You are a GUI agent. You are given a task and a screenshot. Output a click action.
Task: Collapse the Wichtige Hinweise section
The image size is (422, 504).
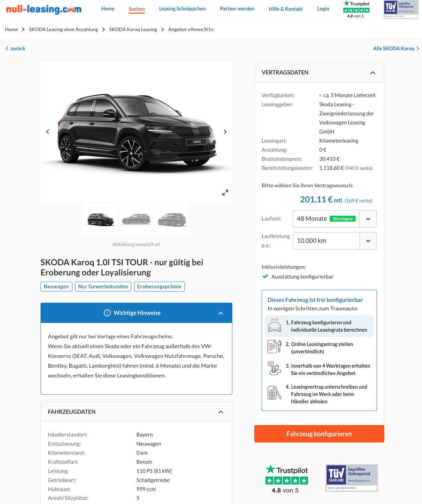coord(221,313)
